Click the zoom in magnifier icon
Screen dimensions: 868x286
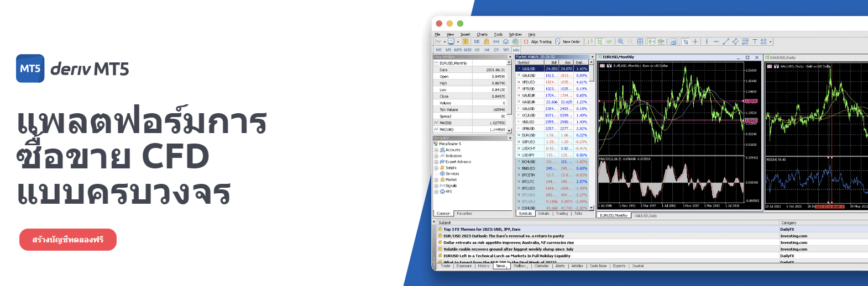pyautogui.click(x=621, y=41)
